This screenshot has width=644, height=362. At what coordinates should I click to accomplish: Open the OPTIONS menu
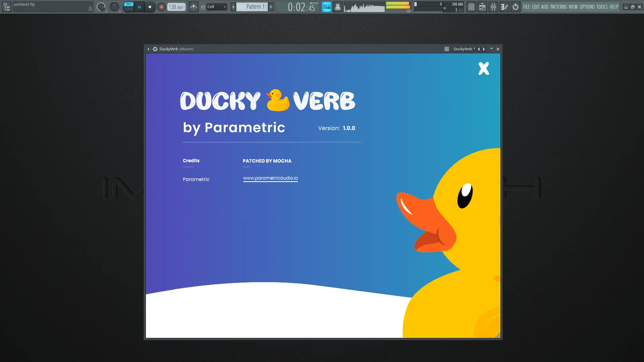tap(587, 7)
